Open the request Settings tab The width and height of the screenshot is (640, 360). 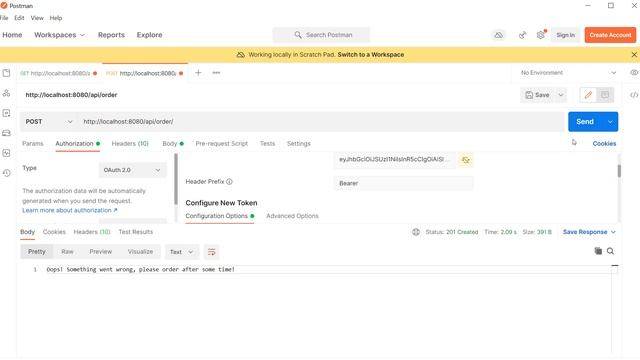299,144
